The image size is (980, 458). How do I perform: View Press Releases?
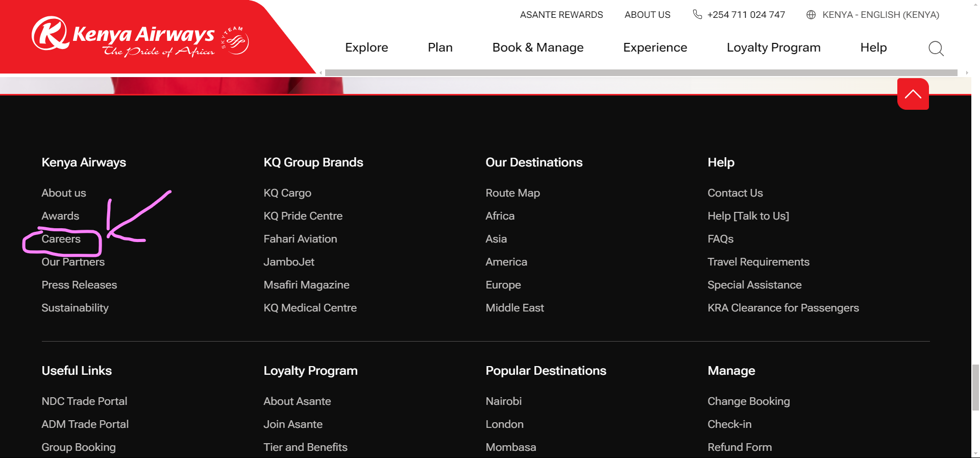79,285
